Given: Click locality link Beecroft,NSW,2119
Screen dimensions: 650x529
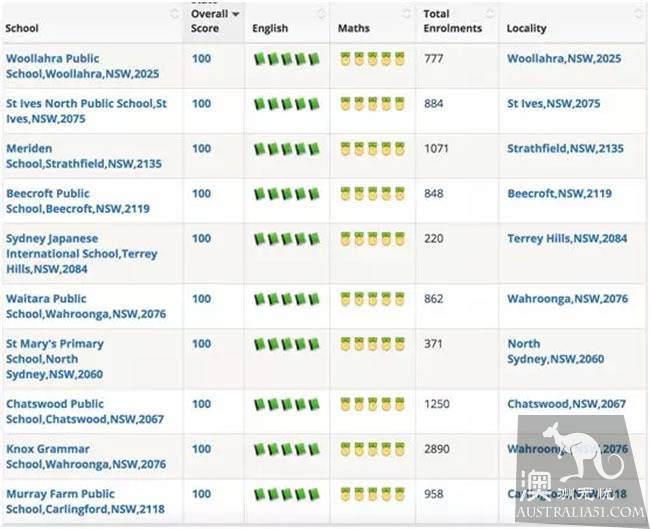Looking at the screenshot, I should point(560,194).
